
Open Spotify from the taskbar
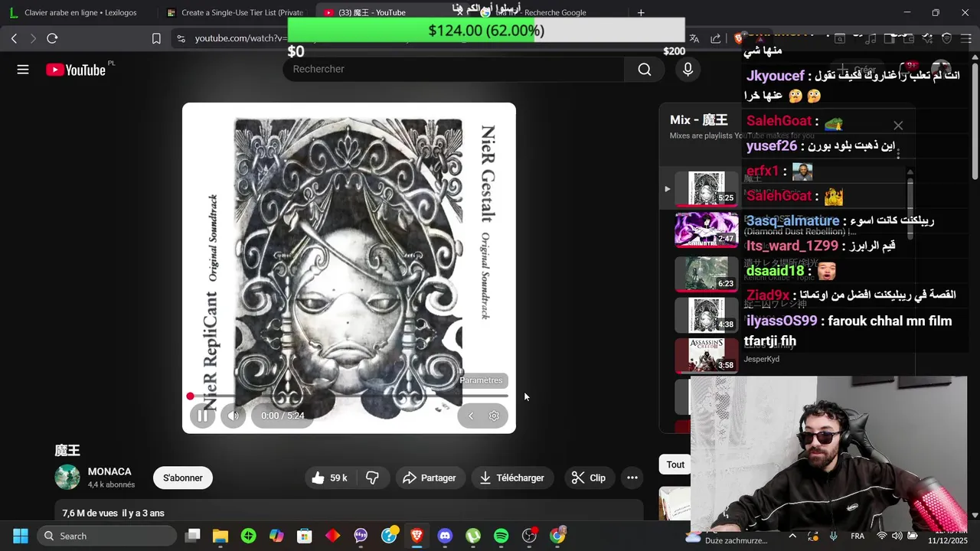click(501, 536)
